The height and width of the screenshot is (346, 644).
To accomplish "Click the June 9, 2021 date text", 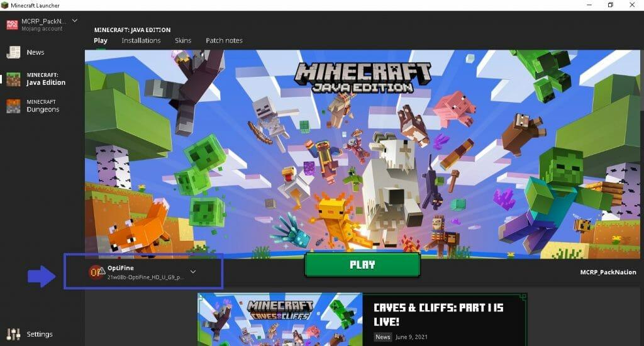I will click(411, 337).
